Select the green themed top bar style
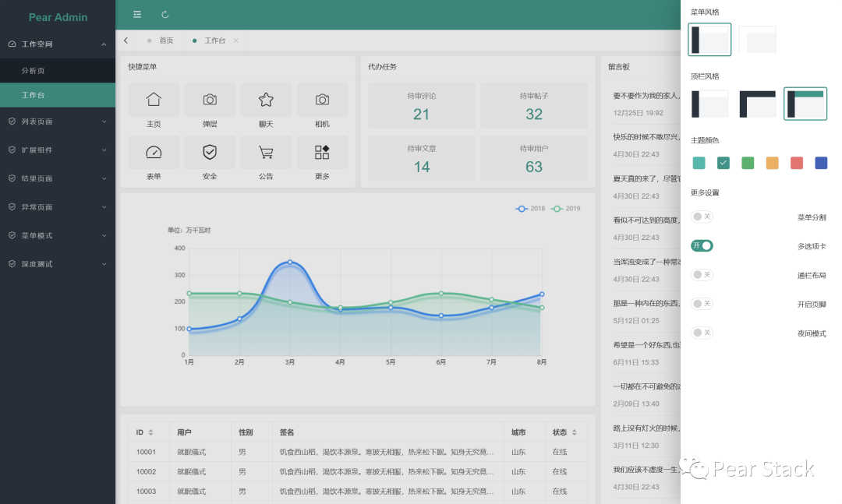 [805, 104]
